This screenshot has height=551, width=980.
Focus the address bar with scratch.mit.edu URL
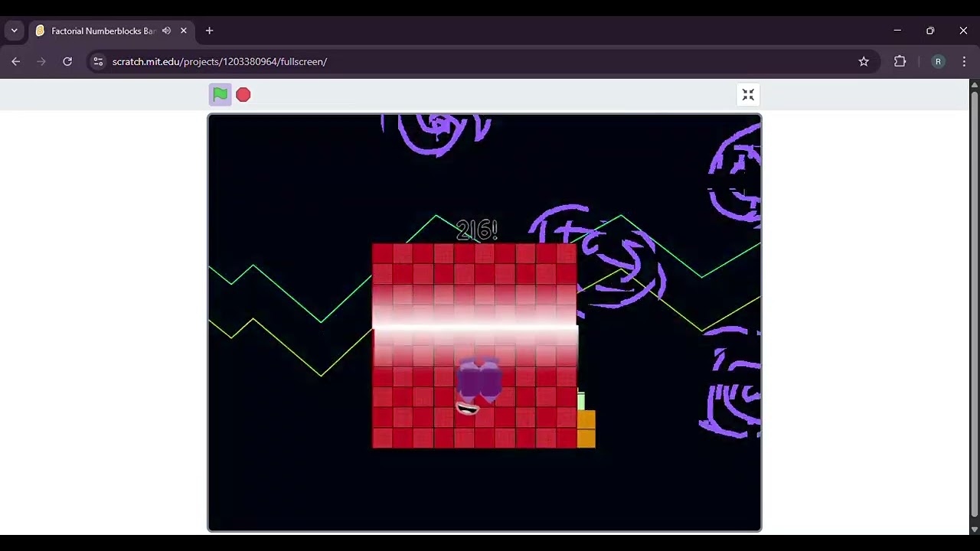tap(475, 61)
